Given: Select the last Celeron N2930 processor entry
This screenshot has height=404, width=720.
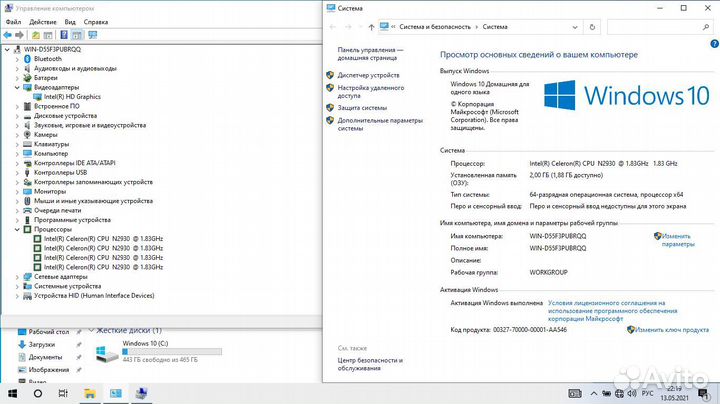Looking at the screenshot, I should point(103,267).
